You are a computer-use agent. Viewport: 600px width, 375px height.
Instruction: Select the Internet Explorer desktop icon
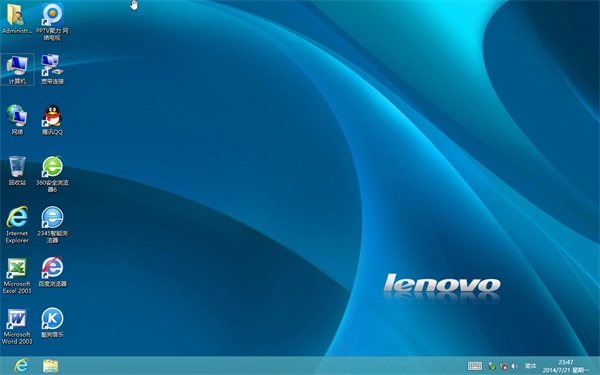tap(17, 225)
